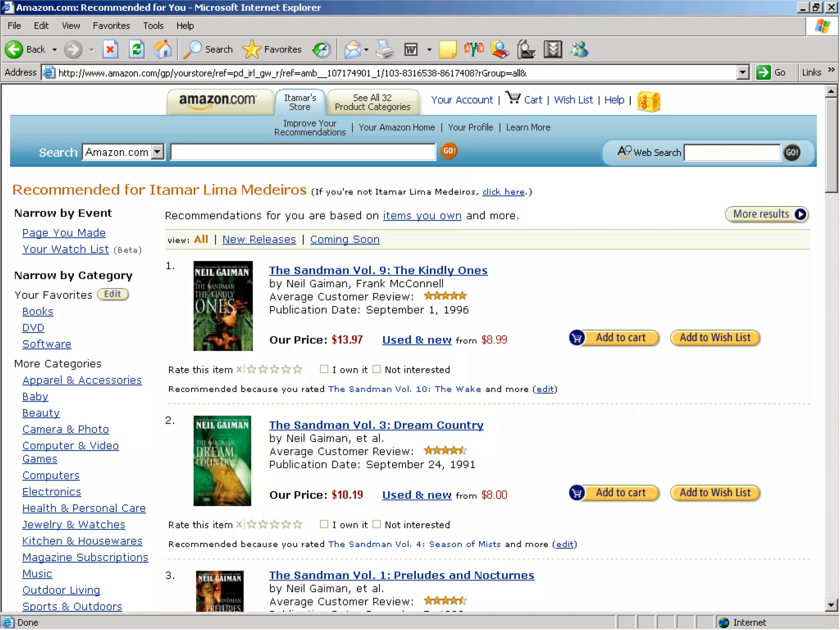Open the History toolbar icon
Screen dimensions: 840x630
coord(321,50)
